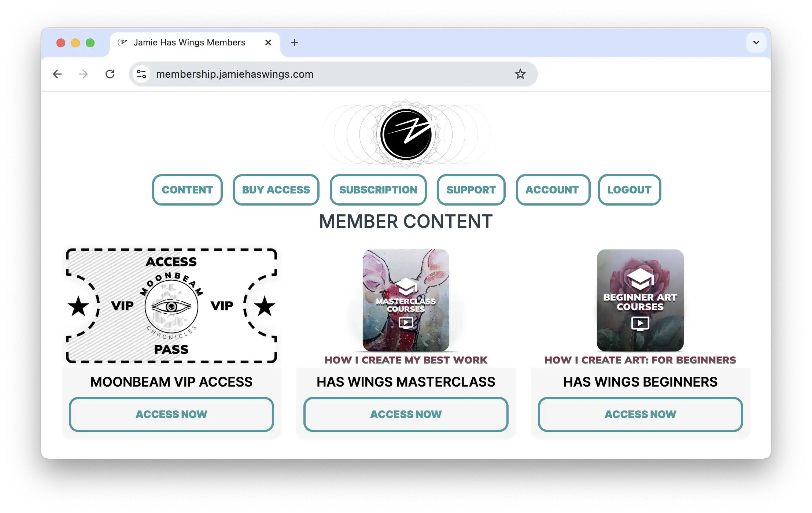
Task: Visit the SUPPORT page
Action: click(471, 190)
